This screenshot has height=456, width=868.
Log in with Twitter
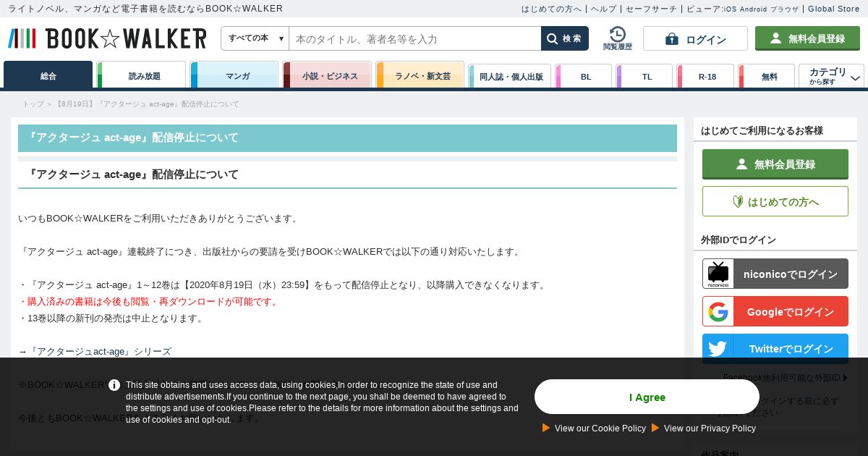click(x=775, y=348)
